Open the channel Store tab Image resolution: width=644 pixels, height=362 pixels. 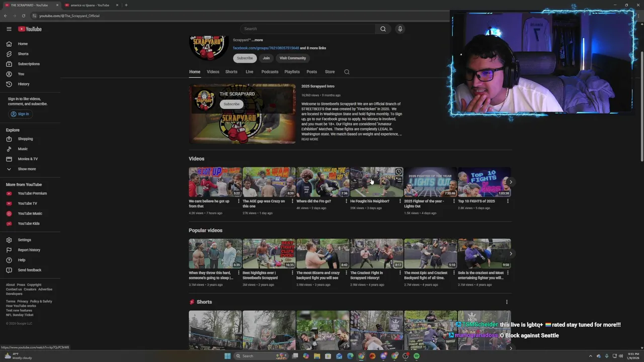[x=330, y=72]
